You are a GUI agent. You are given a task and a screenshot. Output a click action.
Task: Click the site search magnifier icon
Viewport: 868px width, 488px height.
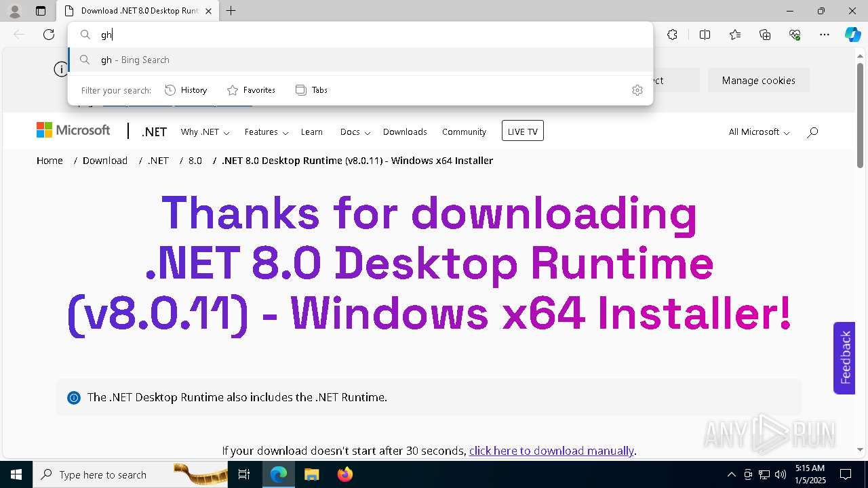(812, 132)
